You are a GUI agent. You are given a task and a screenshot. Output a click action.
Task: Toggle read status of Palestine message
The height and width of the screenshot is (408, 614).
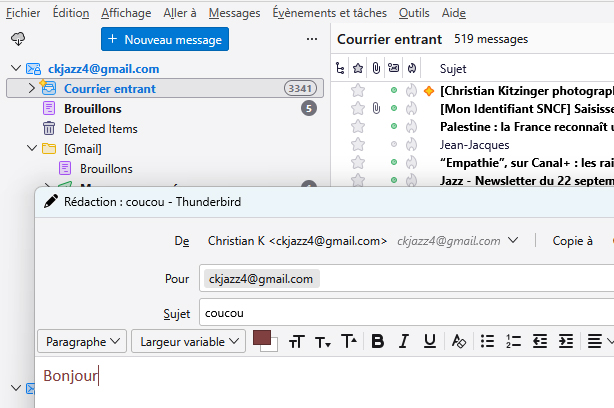tap(394, 126)
